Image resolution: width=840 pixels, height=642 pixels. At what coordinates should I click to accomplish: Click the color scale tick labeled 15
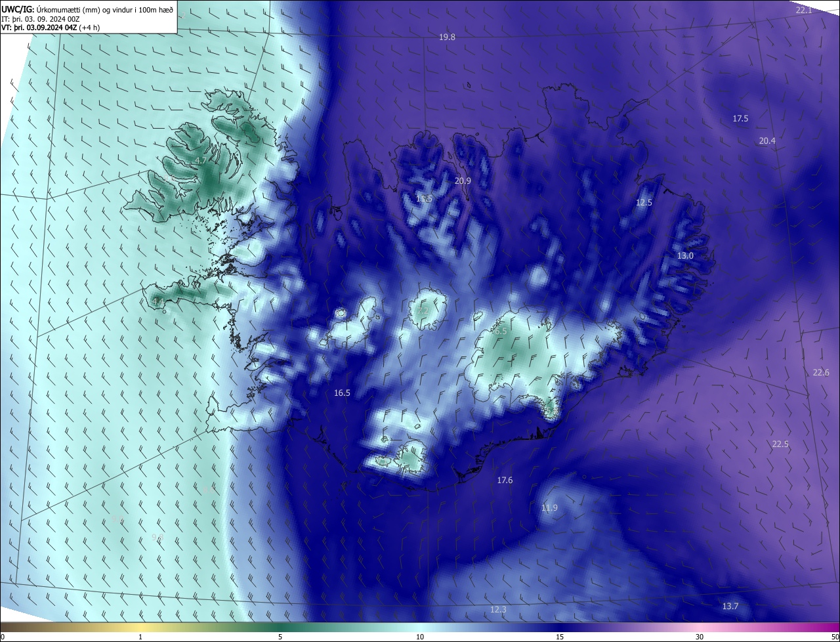click(560, 637)
